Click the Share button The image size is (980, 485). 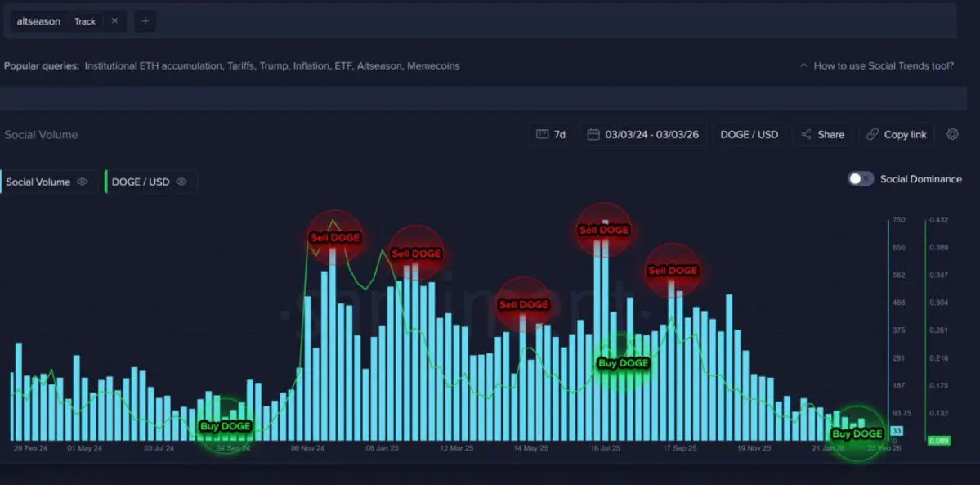[822, 134]
